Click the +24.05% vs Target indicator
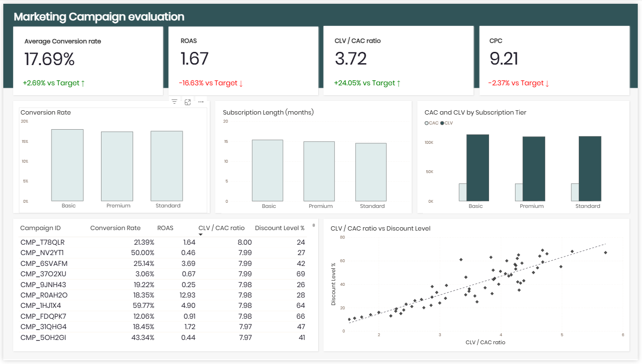This screenshot has width=642, height=364. click(367, 83)
